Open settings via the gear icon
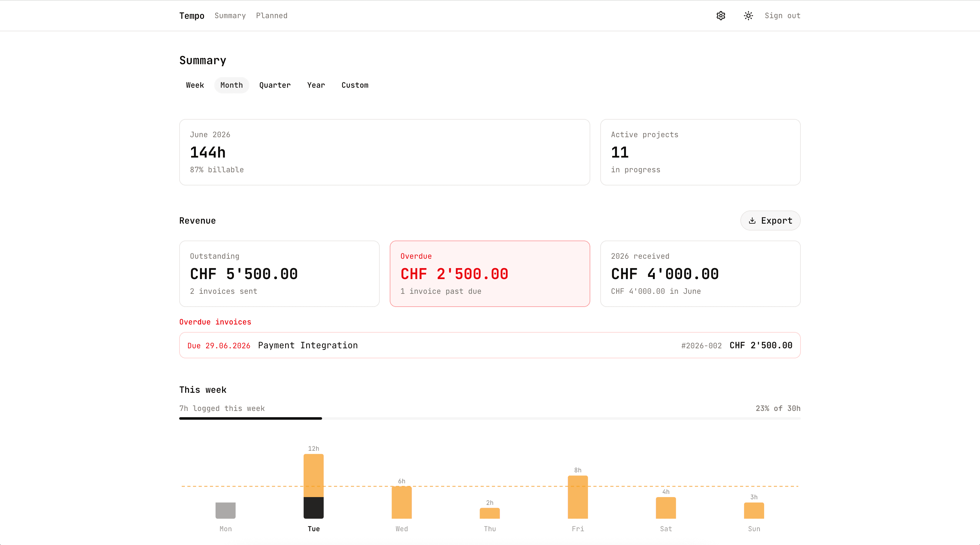The image size is (980, 545). (721, 16)
